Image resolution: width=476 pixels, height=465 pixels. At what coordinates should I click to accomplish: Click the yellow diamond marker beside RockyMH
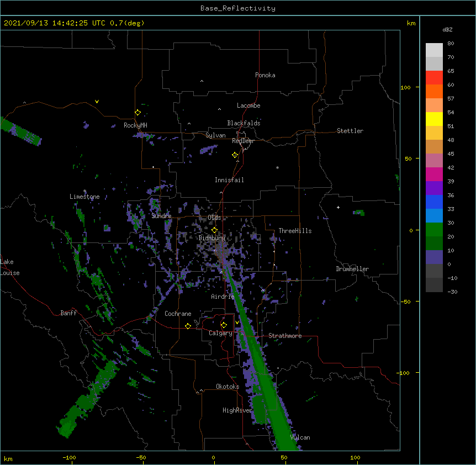tap(137, 113)
